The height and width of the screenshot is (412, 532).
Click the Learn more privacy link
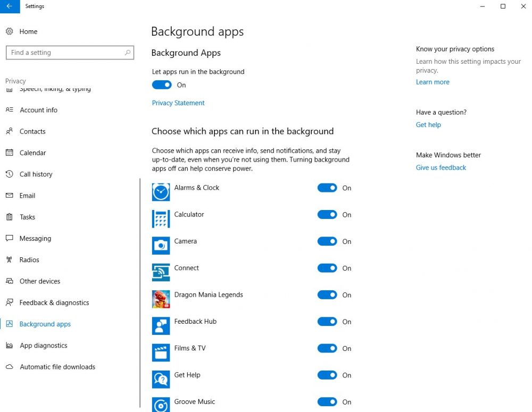(433, 82)
